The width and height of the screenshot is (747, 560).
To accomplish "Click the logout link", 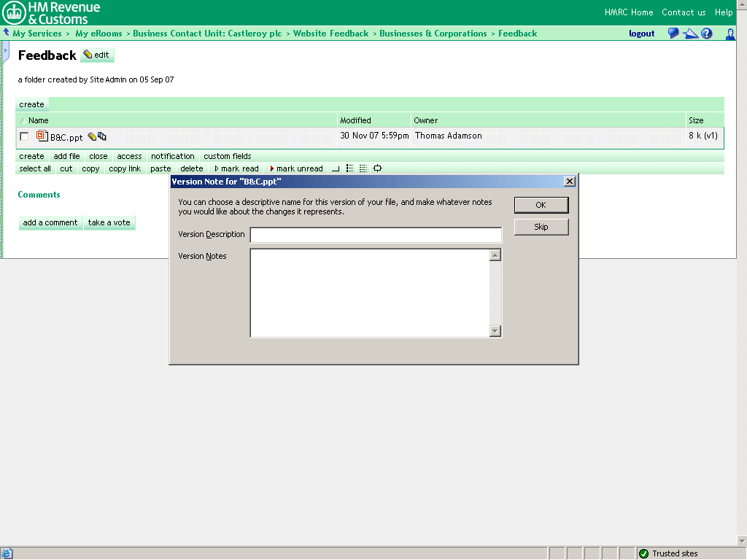I will click(x=641, y=34).
